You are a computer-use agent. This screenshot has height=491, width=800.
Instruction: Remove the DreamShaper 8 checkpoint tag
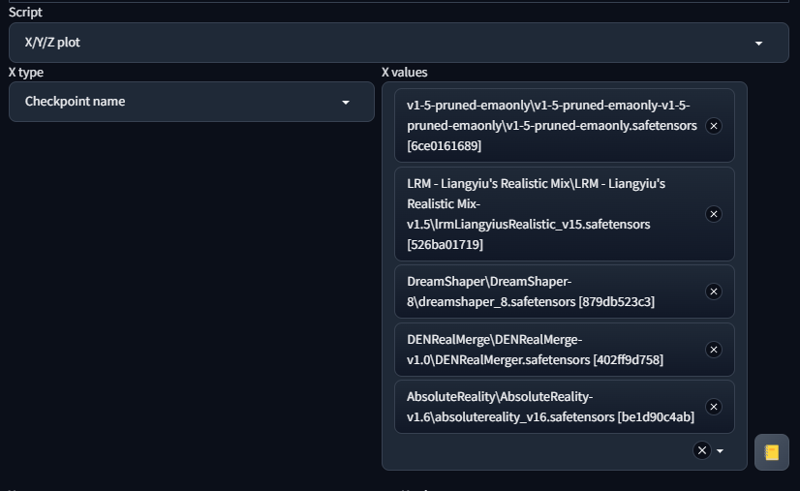click(x=713, y=291)
